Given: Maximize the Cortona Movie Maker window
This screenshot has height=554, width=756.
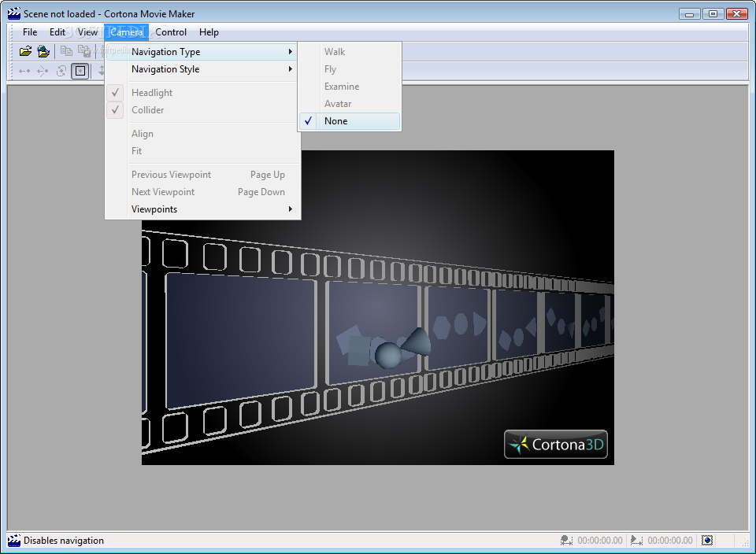Looking at the screenshot, I should point(713,14).
